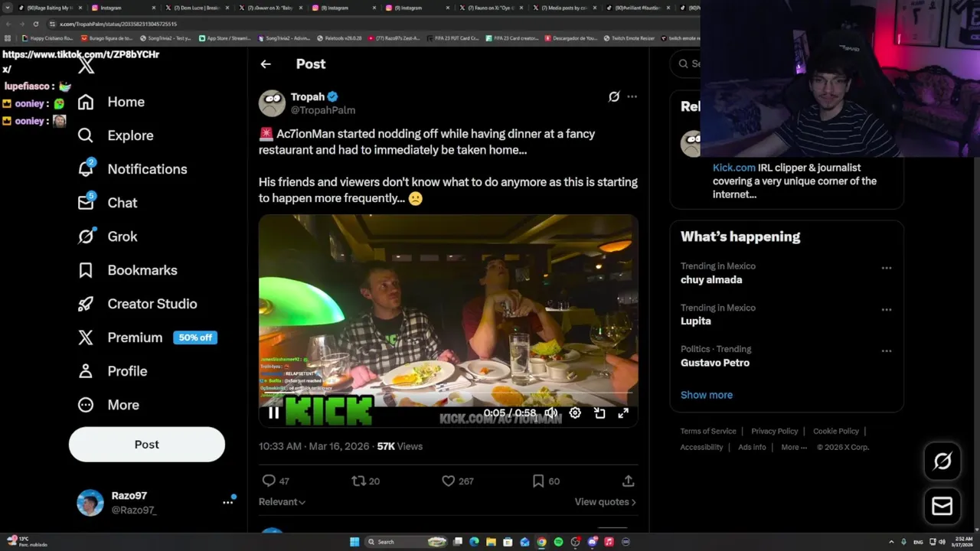Go to Notifications in sidebar
980x551 pixels.
tap(147, 169)
